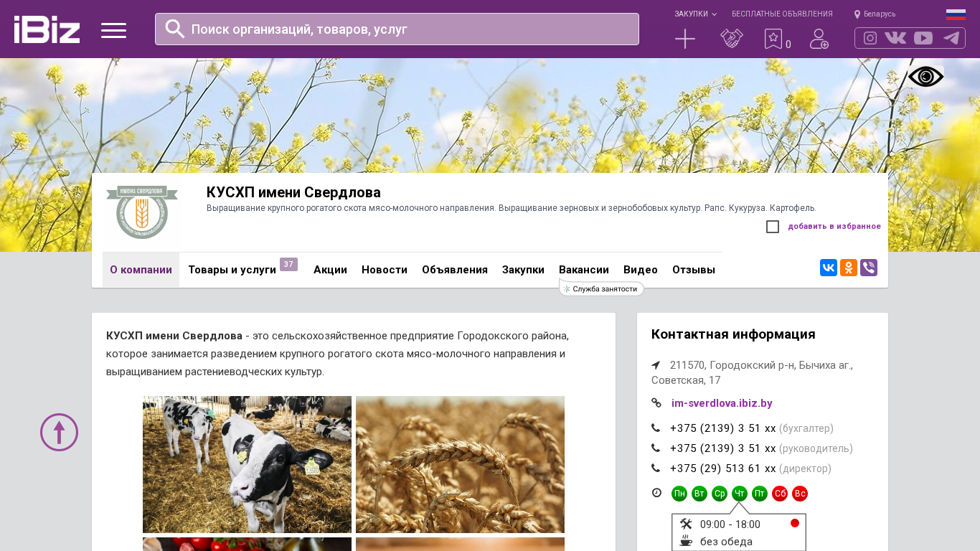Switch to the Новости tab
The width and height of the screenshot is (980, 551).
pyautogui.click(x=385, y=270)
